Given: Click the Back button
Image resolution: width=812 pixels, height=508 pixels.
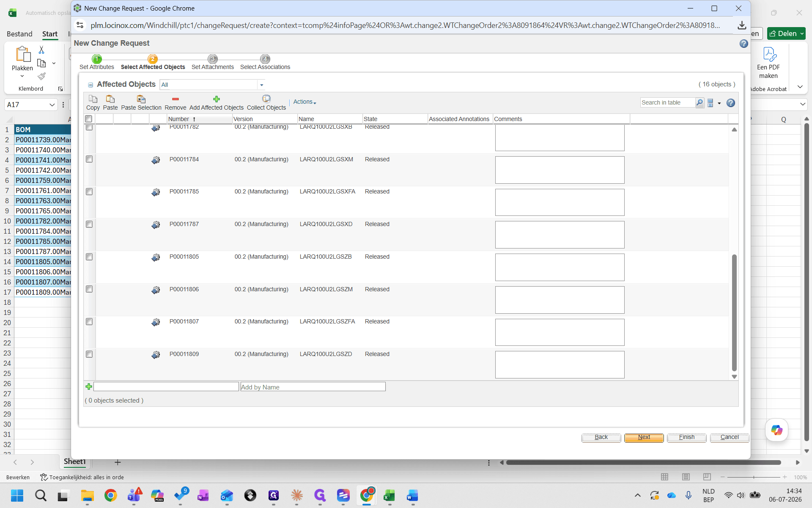Looking at the screenshot, I should tap(601, 437).
